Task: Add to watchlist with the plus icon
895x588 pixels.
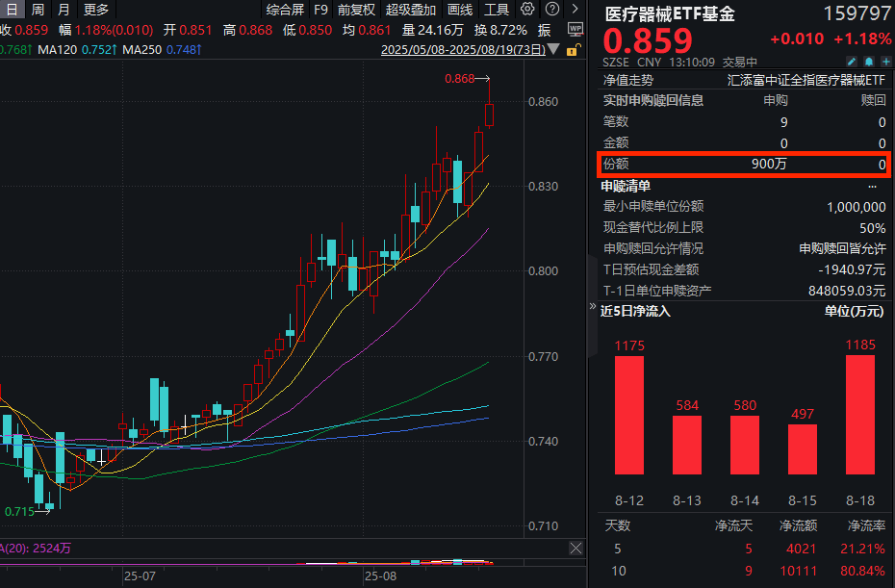Action: pyautogui.click(x=886, y=61)
